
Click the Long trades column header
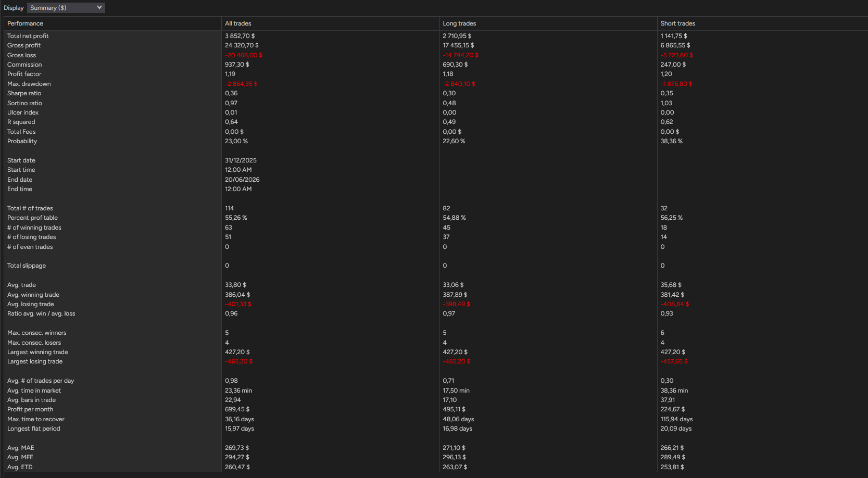click(459, 23)
